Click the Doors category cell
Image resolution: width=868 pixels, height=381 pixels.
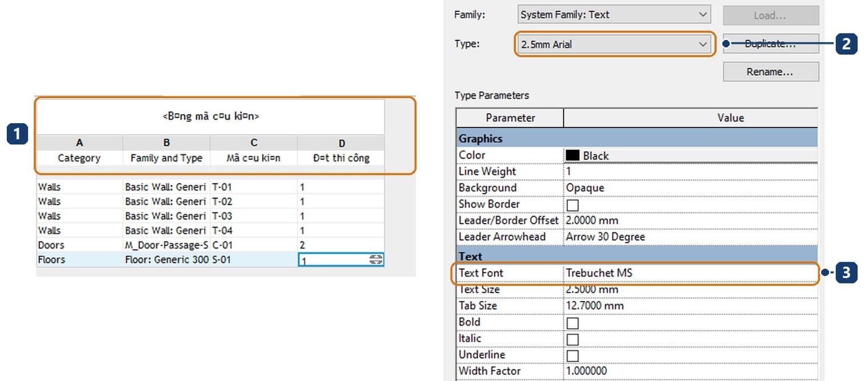click(79, 245)
